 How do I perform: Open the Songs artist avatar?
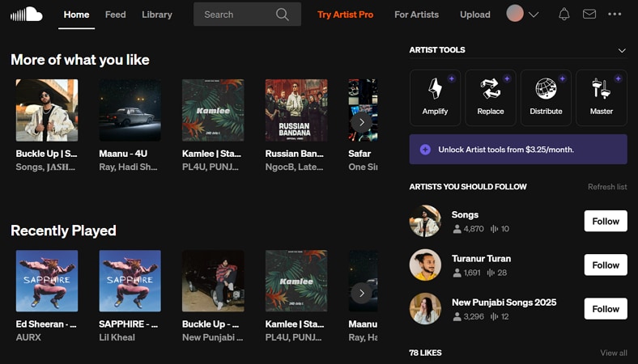click(x=425, y=221)
